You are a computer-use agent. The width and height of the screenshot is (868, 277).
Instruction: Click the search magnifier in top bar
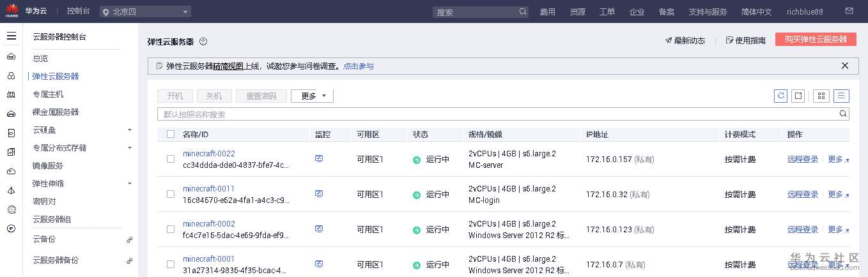click(523, 11)
